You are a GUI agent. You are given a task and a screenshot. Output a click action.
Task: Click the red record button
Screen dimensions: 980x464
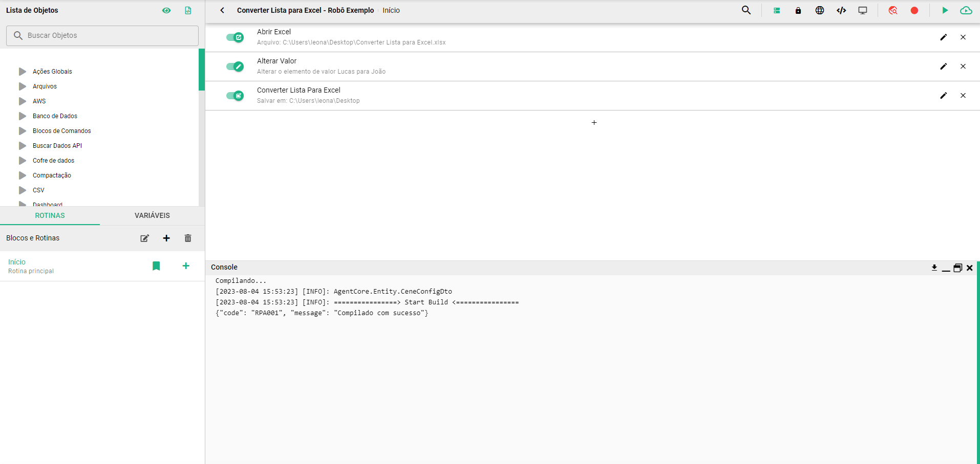pyautogui.click(x=914, y=10)
